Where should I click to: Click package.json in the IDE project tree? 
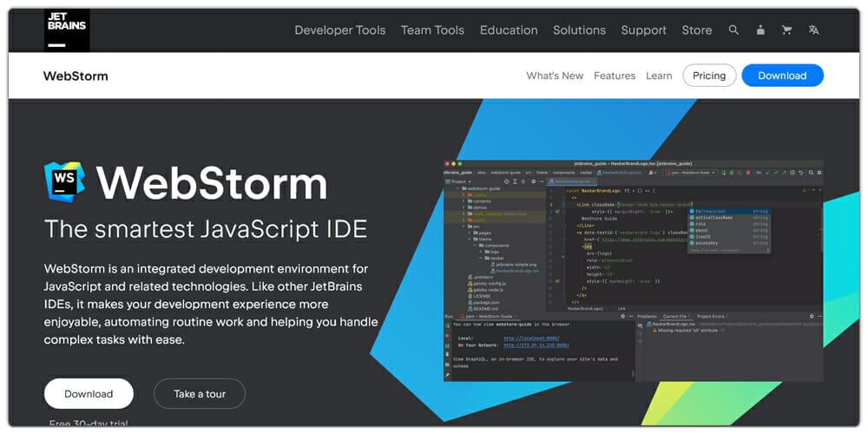(487, 302)
